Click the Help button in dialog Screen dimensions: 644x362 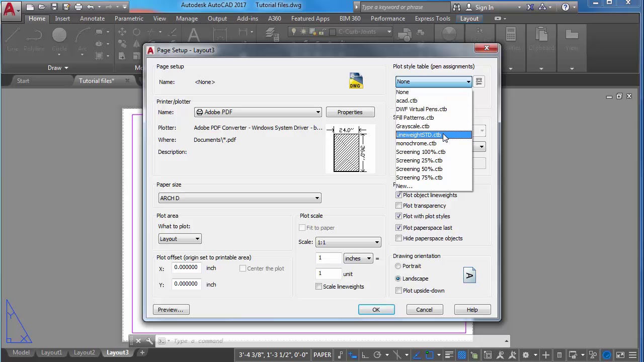472,310
